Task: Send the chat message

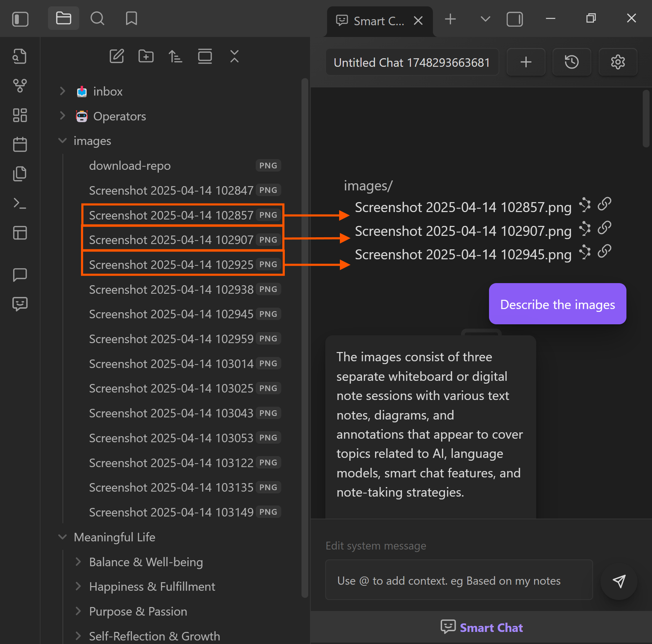Action: click(619, 581)
